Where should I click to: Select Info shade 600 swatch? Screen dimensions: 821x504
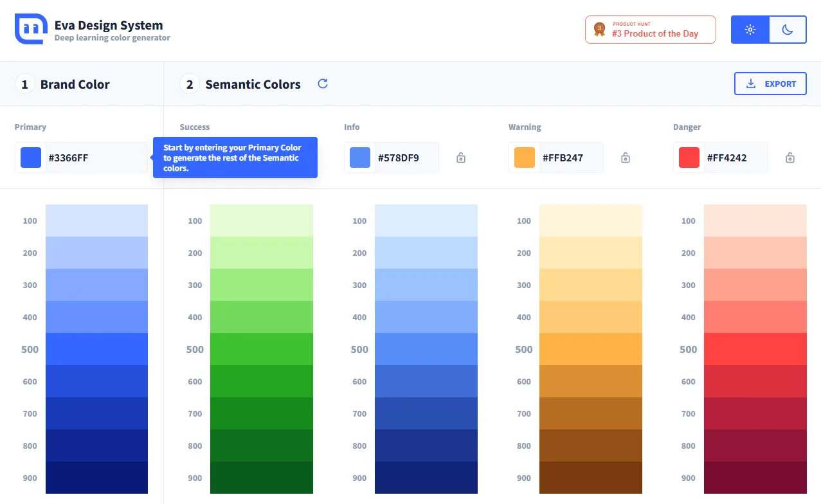[426, 381]
